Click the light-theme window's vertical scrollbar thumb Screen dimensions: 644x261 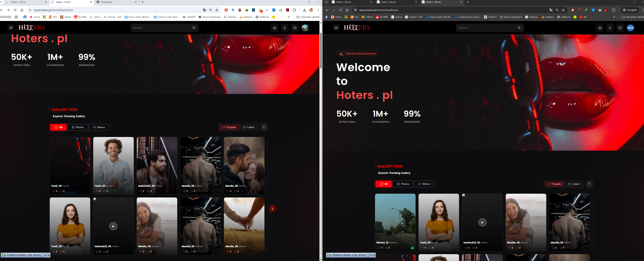click(321, 50)
